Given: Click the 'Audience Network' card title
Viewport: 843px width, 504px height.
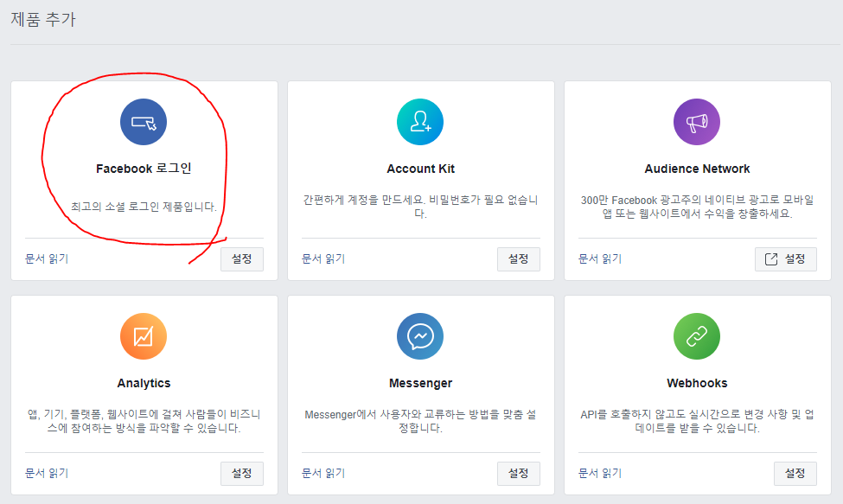Looking at the screenshot, I should point(697,169).
